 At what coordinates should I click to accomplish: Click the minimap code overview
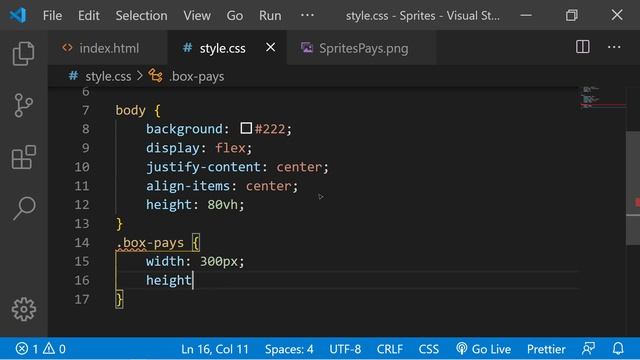click(602, 98)
